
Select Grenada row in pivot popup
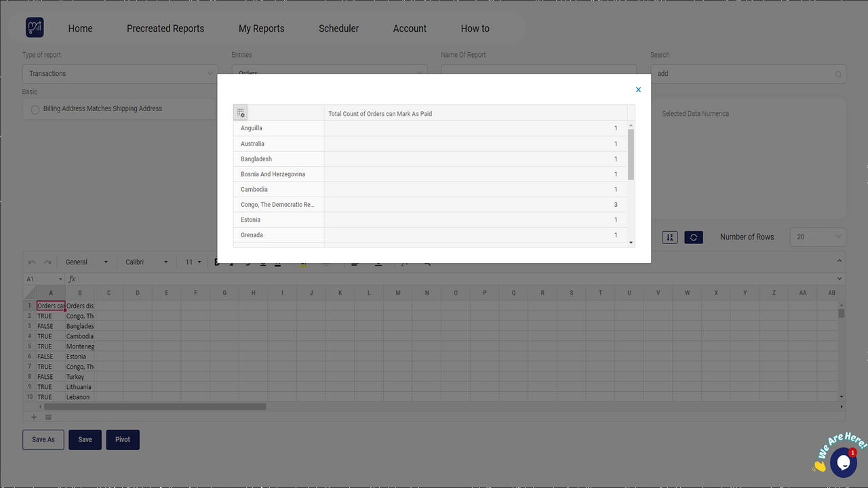click(x=279, y=235)
